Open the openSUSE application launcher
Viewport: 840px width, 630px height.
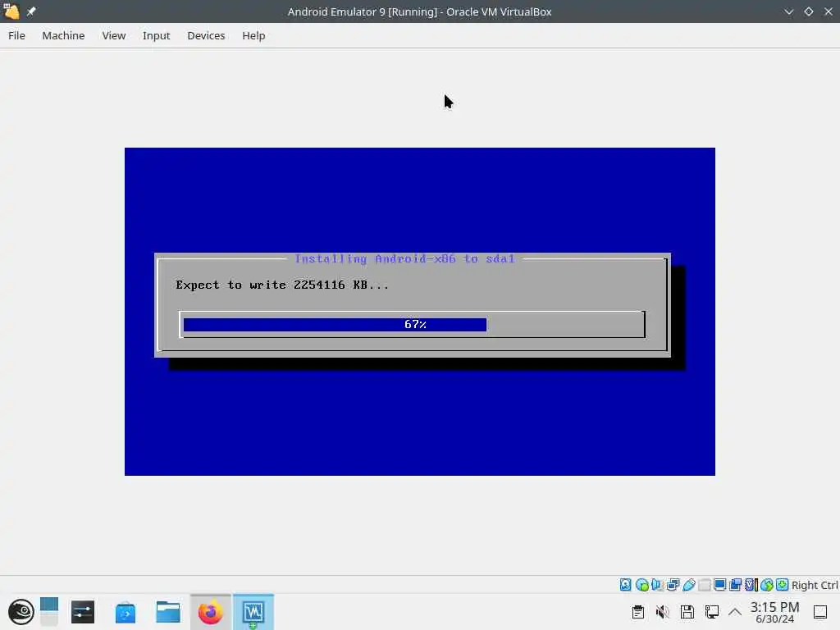(21, 612)
